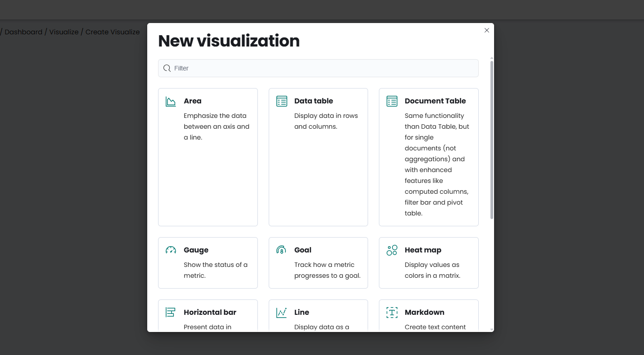Click text "Display values as colors in a matrix."
Image resolution: width=644 pixels, height=355 pixels.
click(x=433, y=270)
